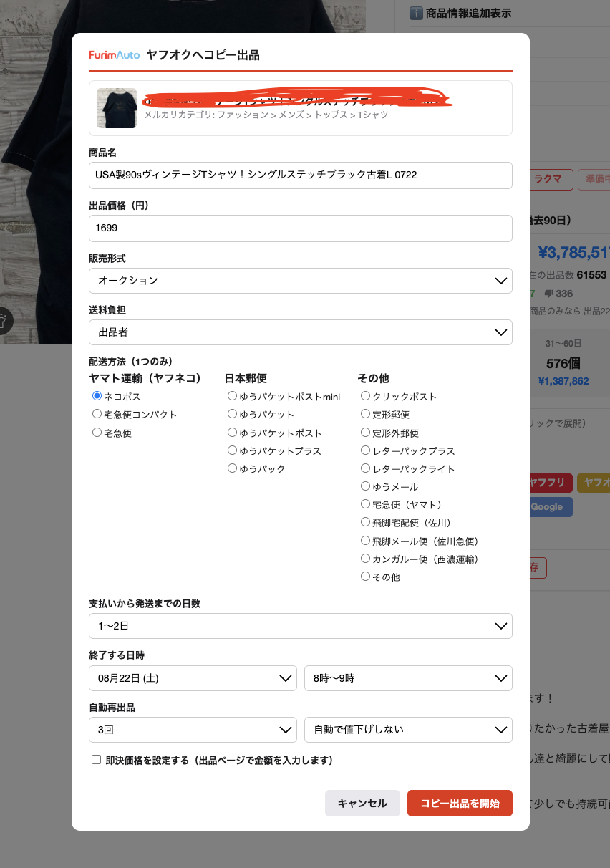
Task: Pick 飛脚メール便（佐川急便） option
Action: point(365,541)
